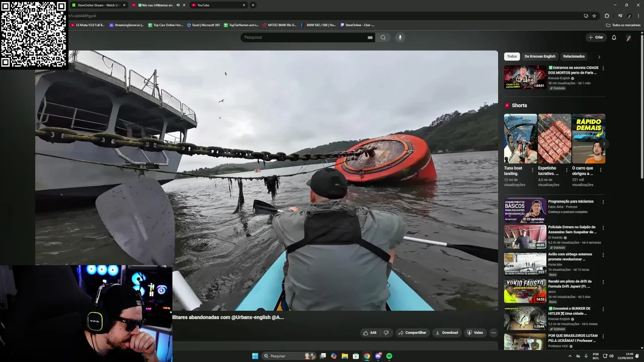The height and width of the screenshot is (362, 644).
Task: Open the Chrome three-dot menu
Action: click(x=637, y=16)
